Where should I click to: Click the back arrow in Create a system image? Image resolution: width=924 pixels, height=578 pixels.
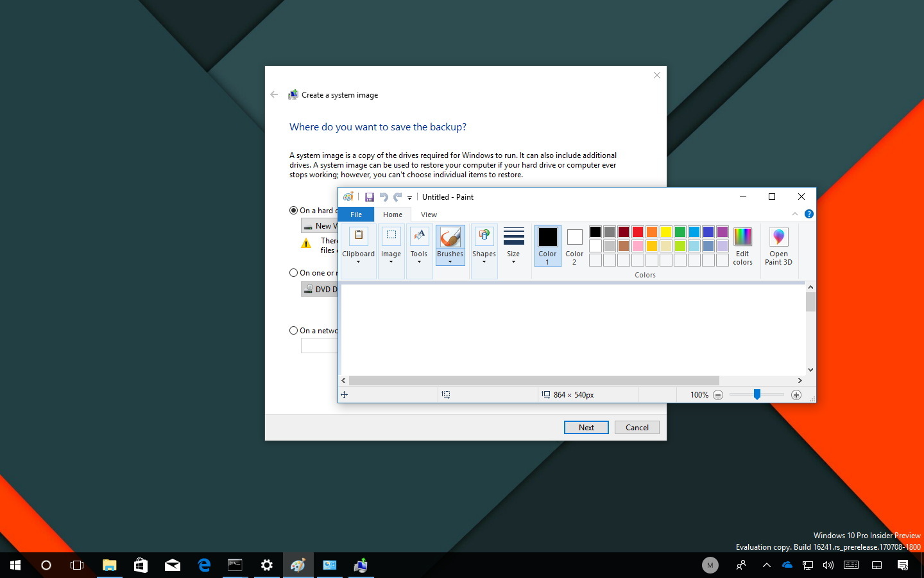coord(274,94)
